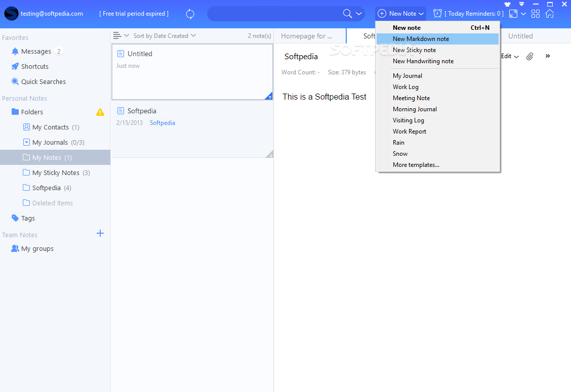571x392 pixels.
Task: Open the dropdown arrow beside the fullscreen icon
Action: [x=523, y=14]
